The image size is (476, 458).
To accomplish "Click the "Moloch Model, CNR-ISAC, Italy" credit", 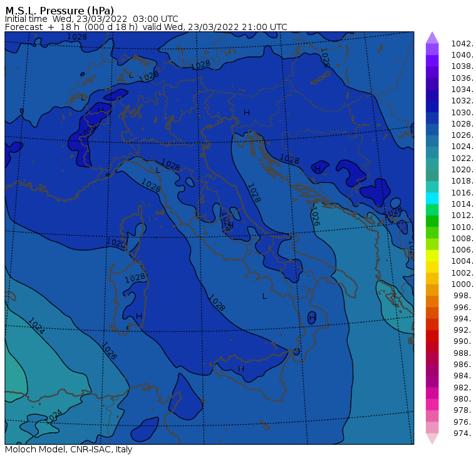I will click(69, 449).
